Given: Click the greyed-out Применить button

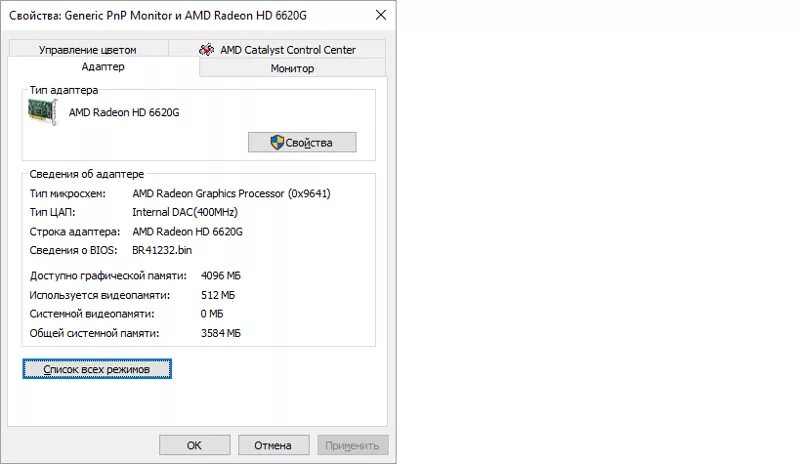Looking at the screenshot, I should tap(353, 445).
